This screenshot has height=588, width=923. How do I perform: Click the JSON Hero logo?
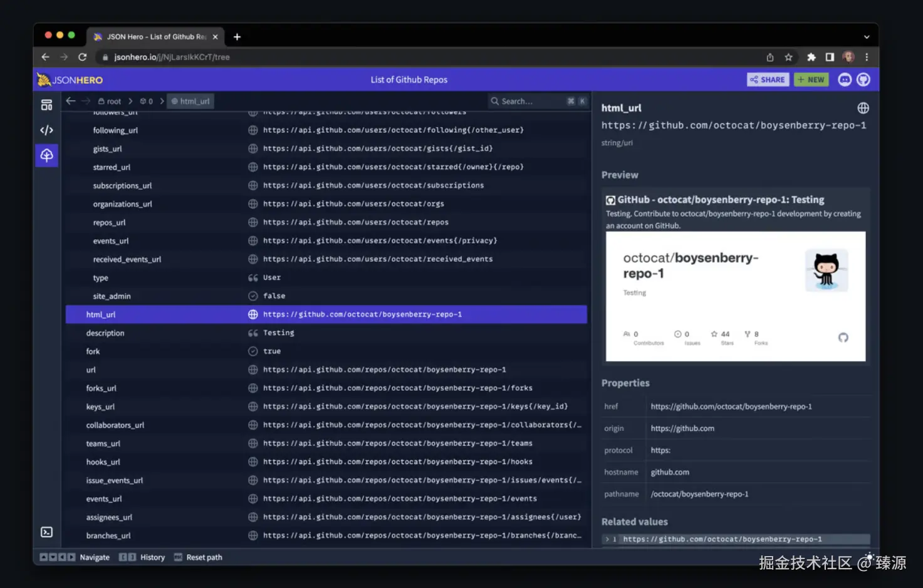click(70, 80)
